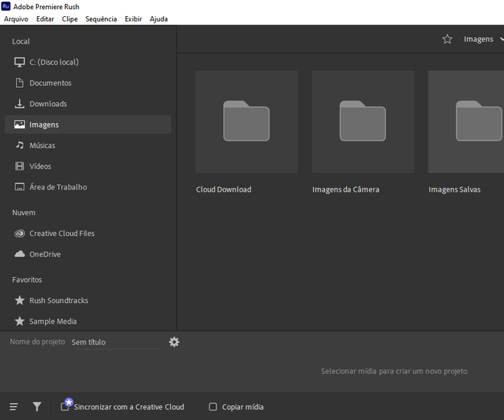Click the Cloud Download folder name

(x=224, y=189)
